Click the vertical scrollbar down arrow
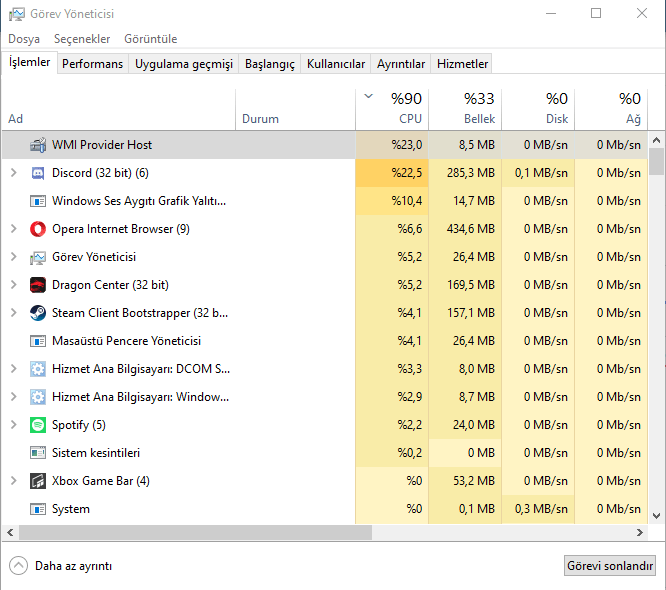 click(656, 516)
